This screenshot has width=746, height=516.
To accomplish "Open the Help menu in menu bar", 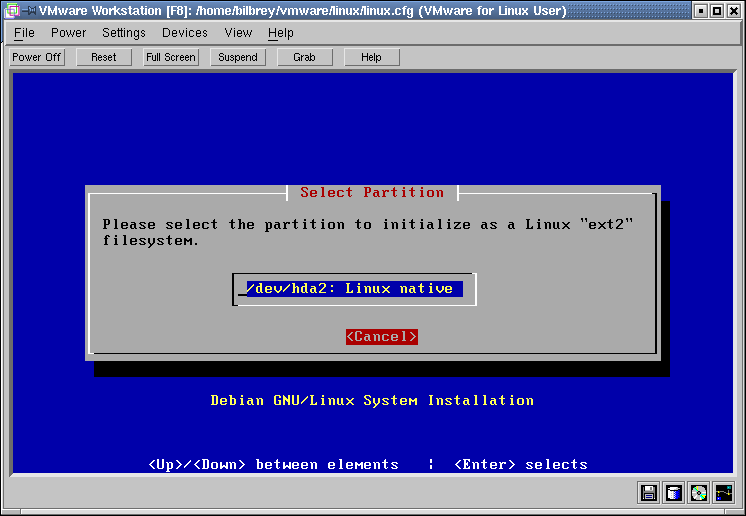I will [281, 33].
